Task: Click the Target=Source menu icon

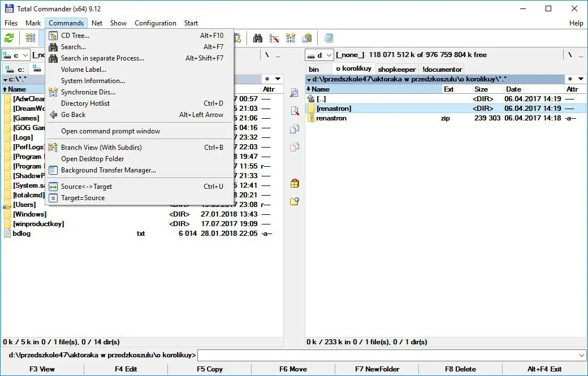Action: pos(53,198)
